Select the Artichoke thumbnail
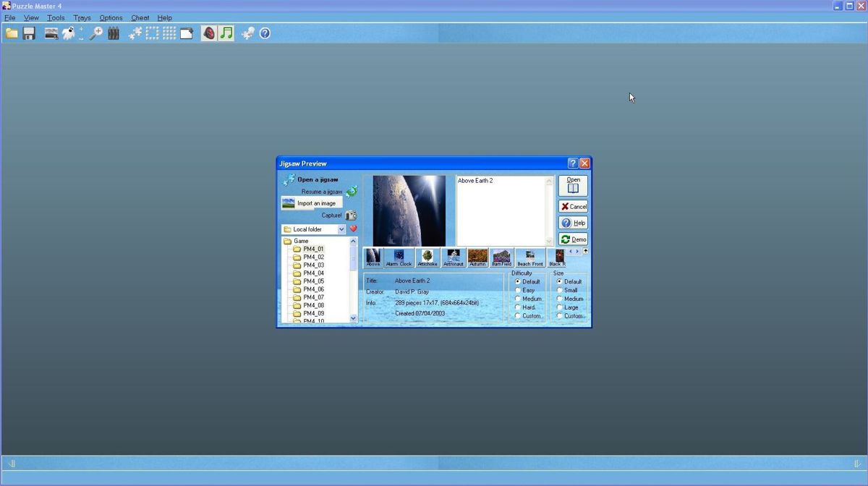The image size is (868, 486). coord(427,258)
